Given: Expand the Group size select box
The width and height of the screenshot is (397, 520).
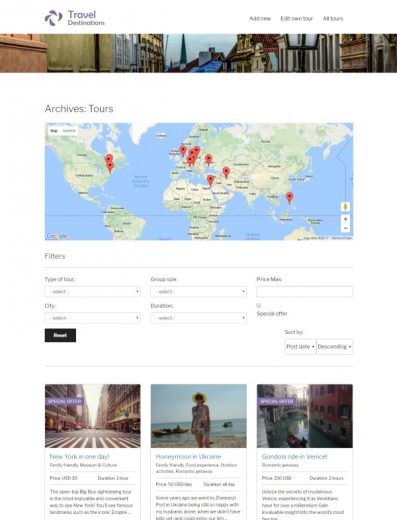Looking at the screenshot, I should click(198, 292).
